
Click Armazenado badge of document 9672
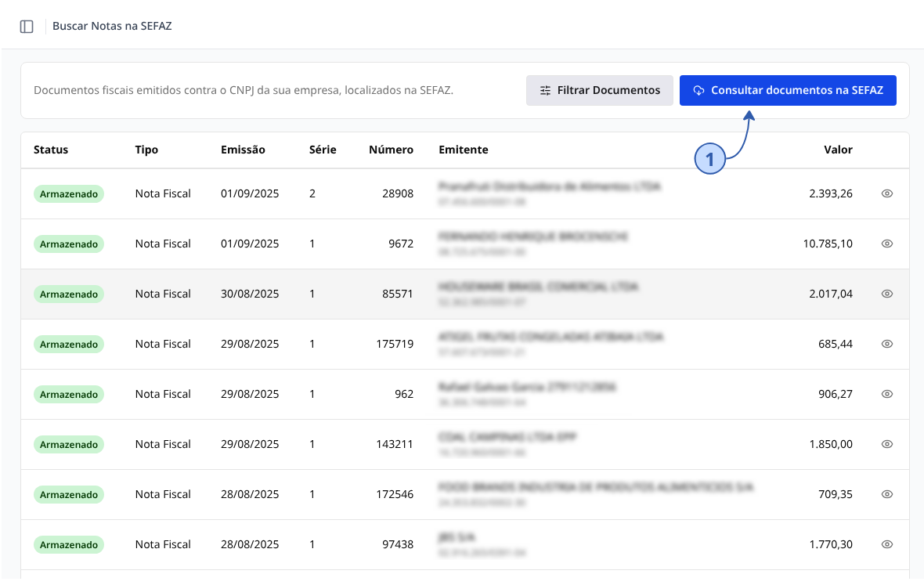coord(69,244)
